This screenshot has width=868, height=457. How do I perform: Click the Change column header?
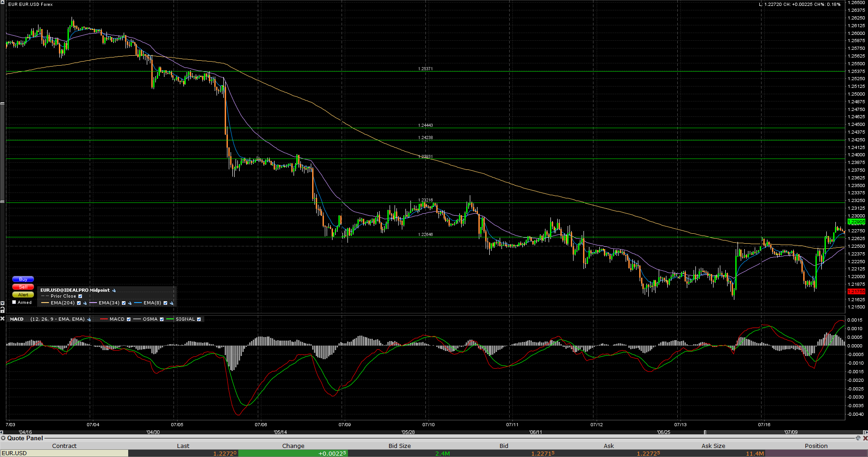pos(293,446)
